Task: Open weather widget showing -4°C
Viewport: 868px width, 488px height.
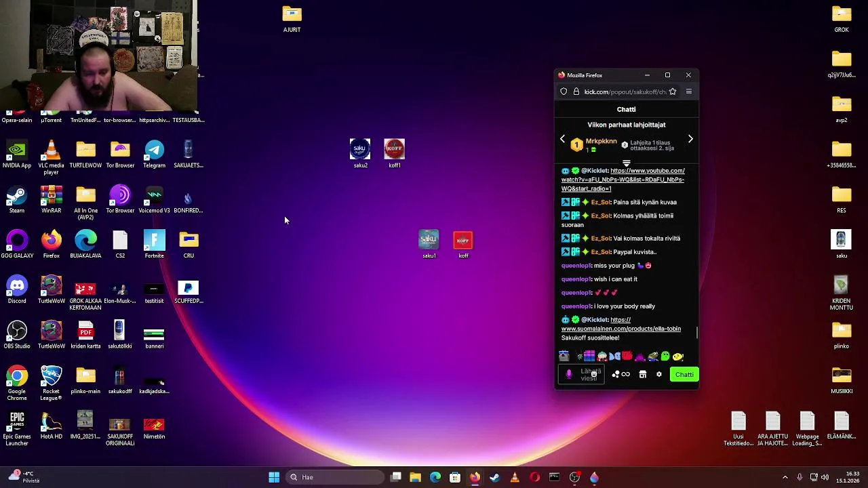Action: pyautogui.click(x=23, y=477)
